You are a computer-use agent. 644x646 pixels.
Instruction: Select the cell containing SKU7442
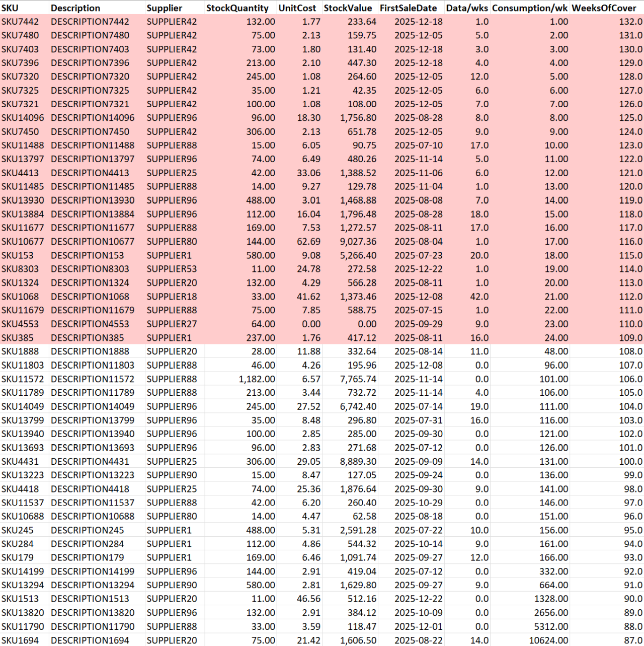click(19, 22)
